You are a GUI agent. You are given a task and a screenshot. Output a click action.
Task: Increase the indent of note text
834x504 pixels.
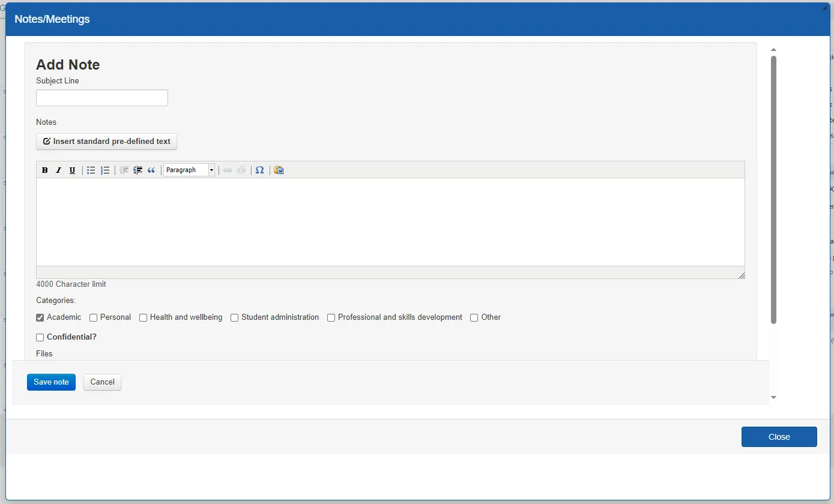pos(137,170)
